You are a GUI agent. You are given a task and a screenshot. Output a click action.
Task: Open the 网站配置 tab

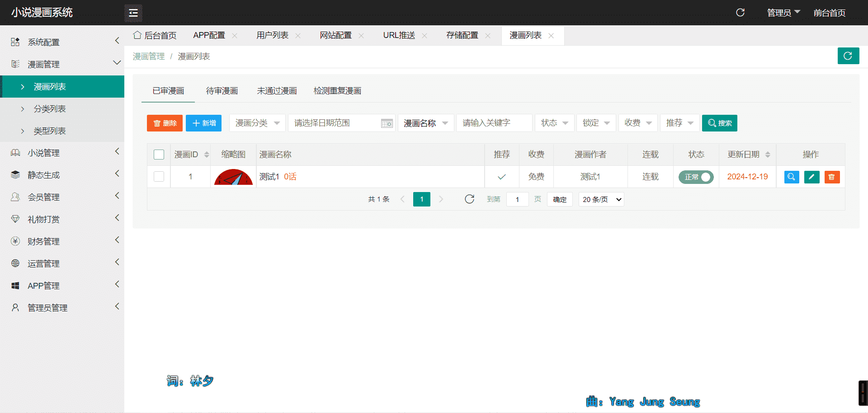coord(335,35)
